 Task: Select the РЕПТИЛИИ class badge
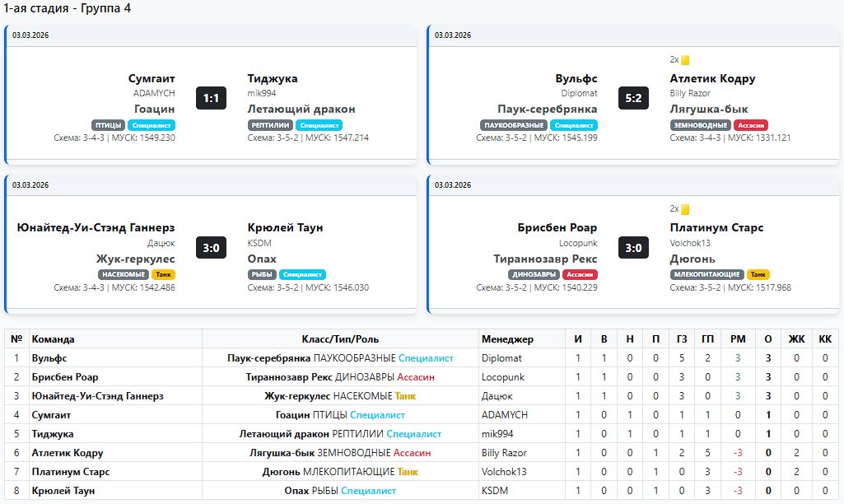[270, 125]
